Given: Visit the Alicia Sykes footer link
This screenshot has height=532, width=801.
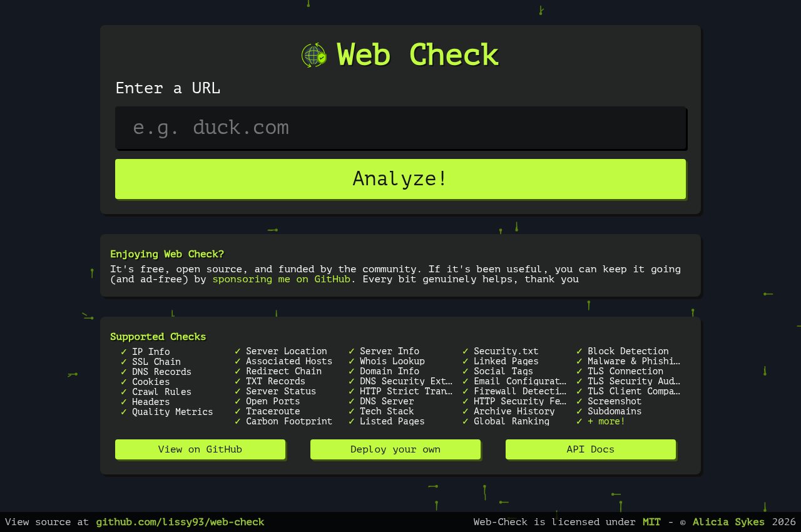Looking at the screenshot, I should pyautogui.click(x=728, y=522).
